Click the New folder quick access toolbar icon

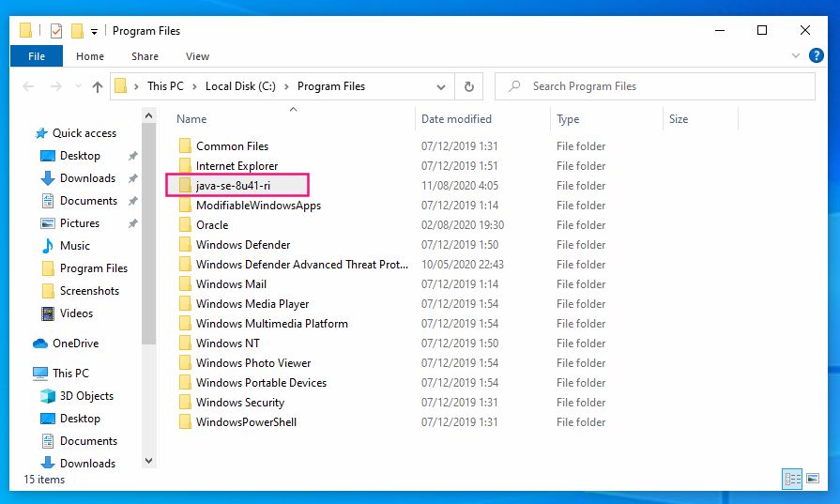77,31
